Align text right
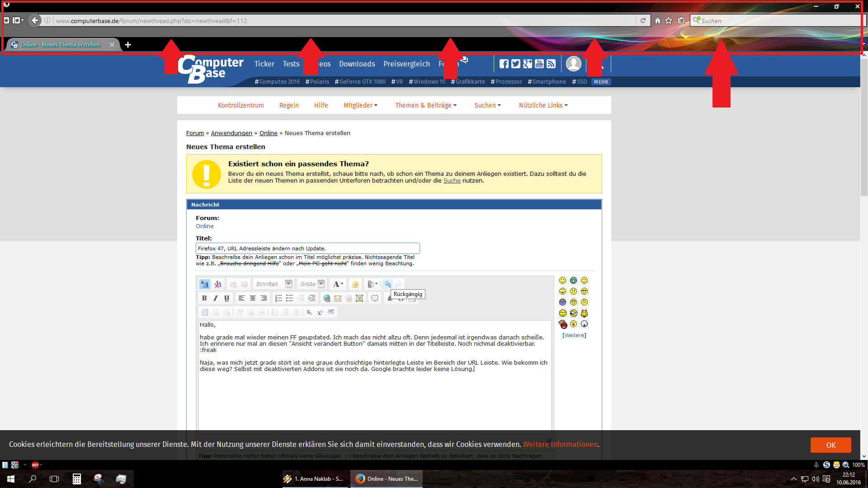The width and height of the screenshot is (868, 488). (264, 298)
